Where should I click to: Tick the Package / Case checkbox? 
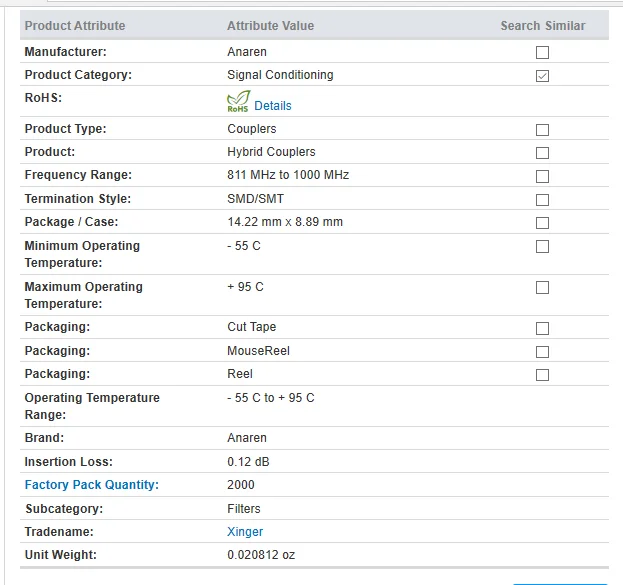click(542, 223)
